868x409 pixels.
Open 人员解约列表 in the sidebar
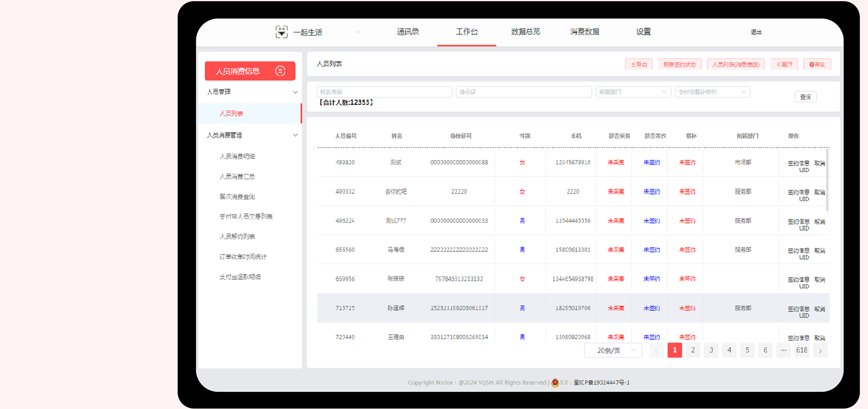click(237, 236)
